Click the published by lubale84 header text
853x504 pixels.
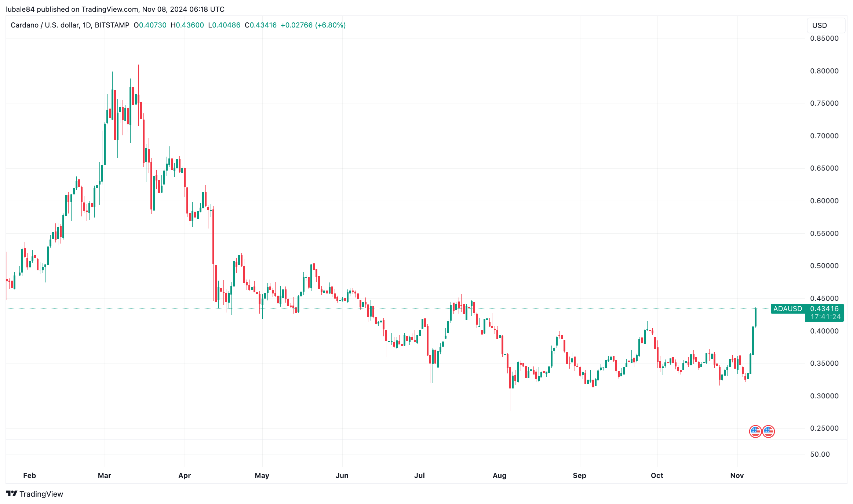(x=115, y=9)
